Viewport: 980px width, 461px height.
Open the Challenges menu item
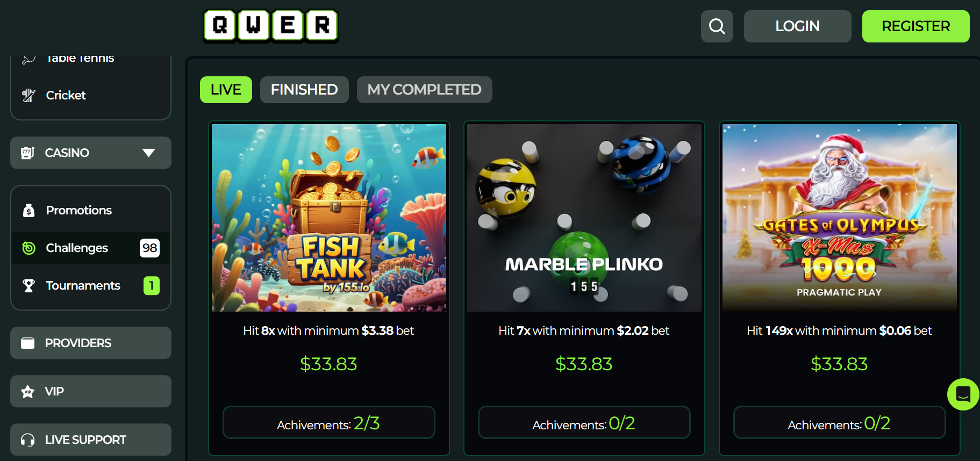91,248
